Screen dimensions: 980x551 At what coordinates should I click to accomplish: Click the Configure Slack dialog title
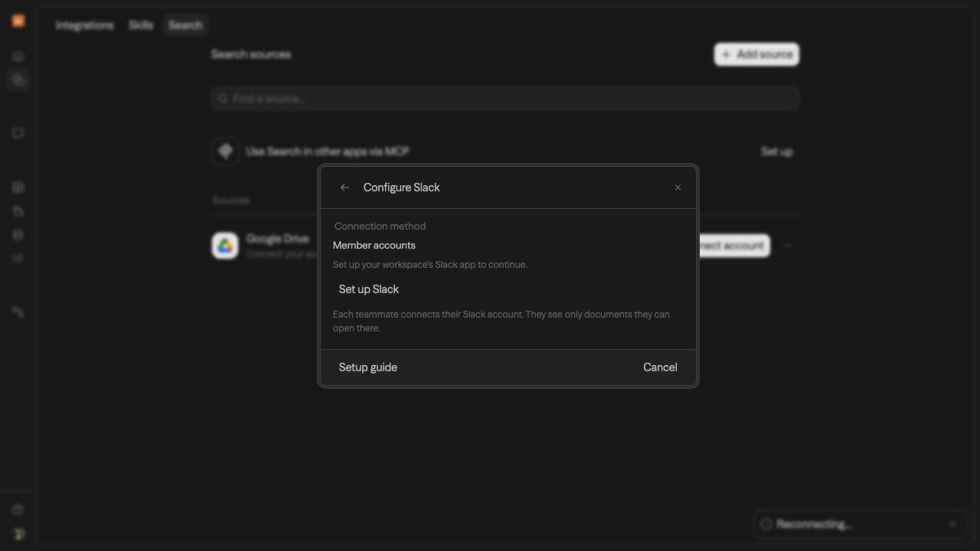(402, 187)
